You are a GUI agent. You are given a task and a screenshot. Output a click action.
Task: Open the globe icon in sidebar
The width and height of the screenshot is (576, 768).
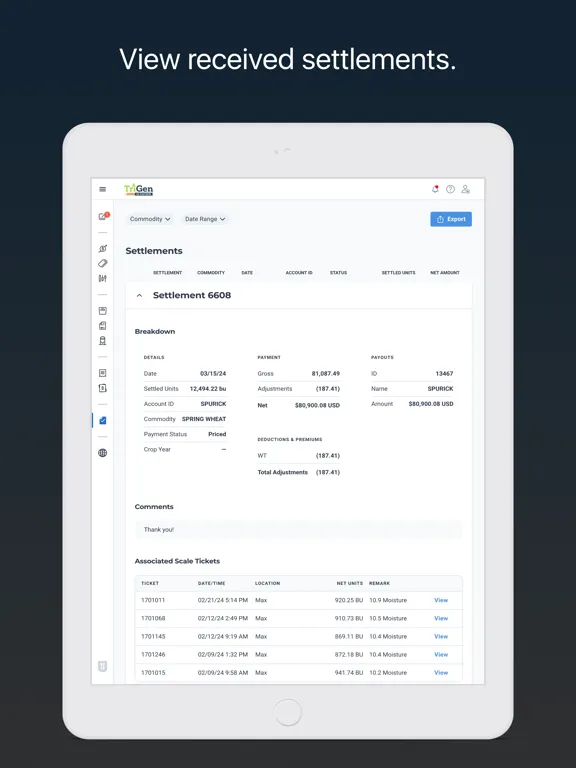[102, 453]
